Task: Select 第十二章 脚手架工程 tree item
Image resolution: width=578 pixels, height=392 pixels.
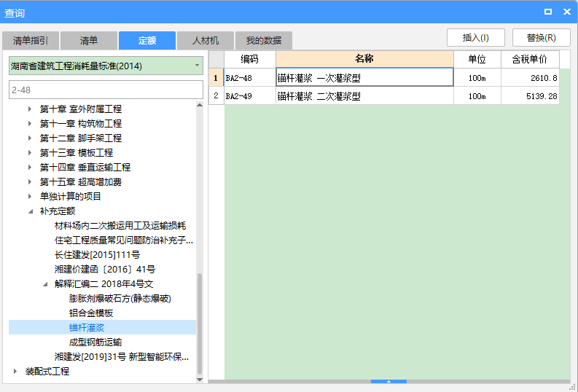Action: 81,138
